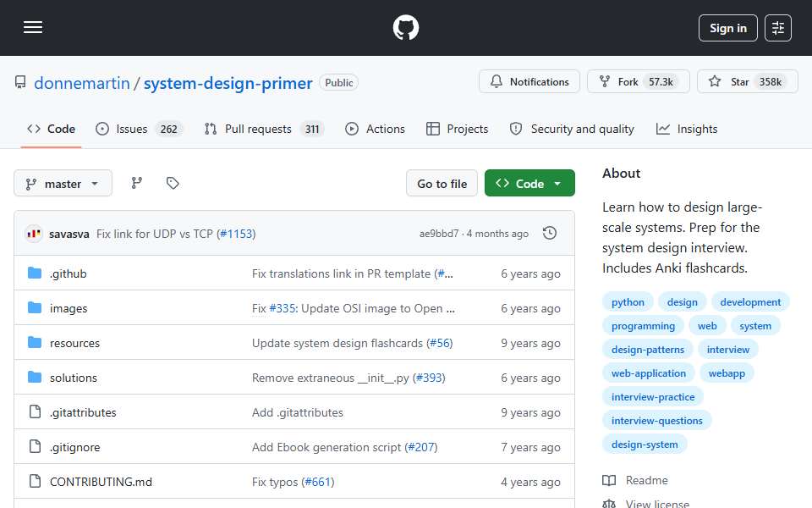
Task: Open the solutions folder
Action: tap(73, 378)
